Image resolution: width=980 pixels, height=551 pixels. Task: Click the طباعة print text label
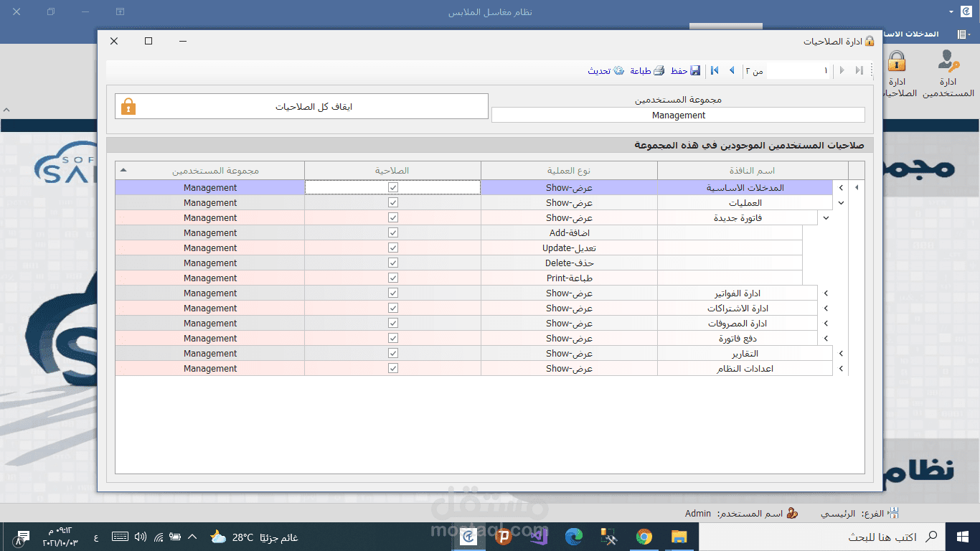click(x=641, y=70)
